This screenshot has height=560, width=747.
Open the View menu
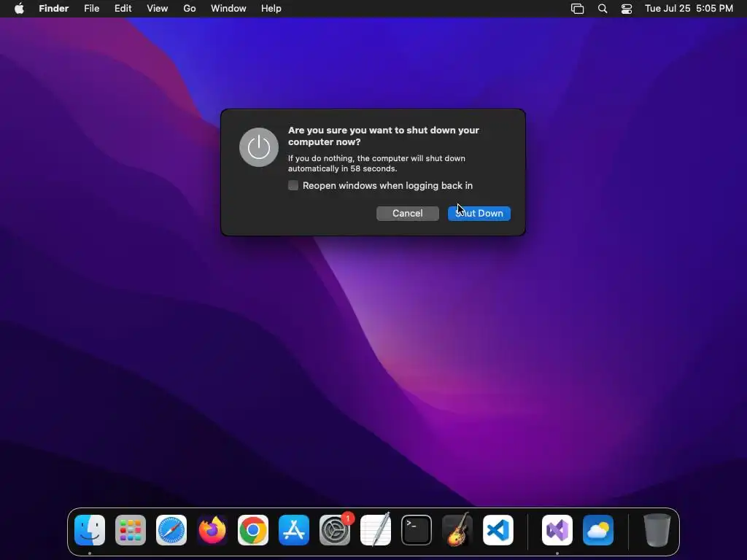click(x=158, y=9)
